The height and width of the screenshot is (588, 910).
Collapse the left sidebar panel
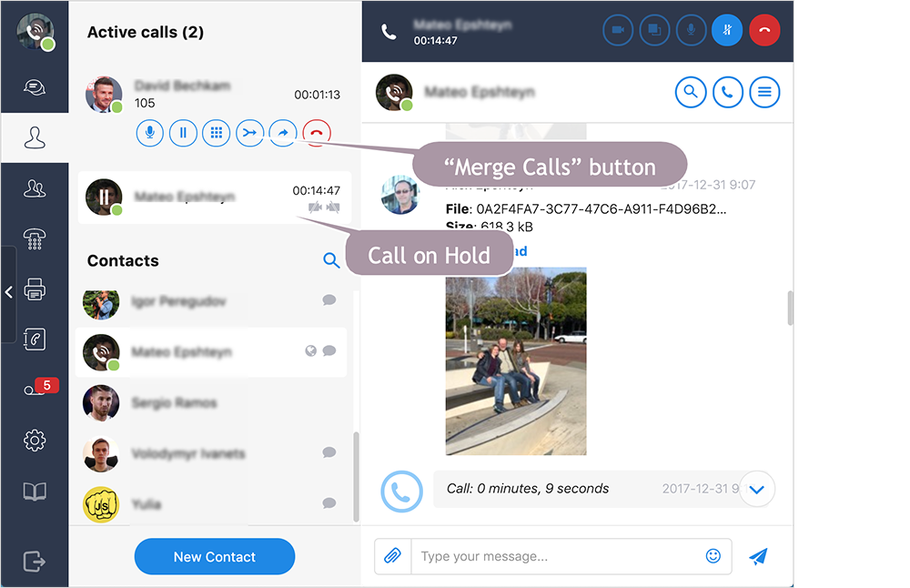tap(9, 291)
